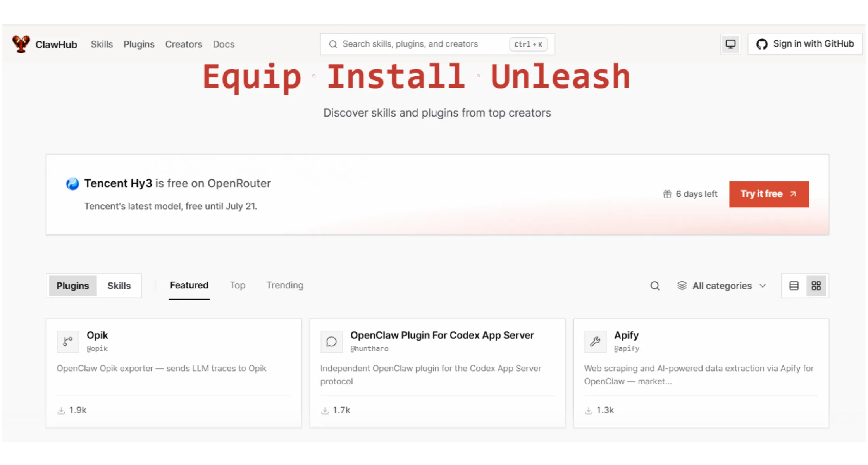
Task: Switch to grid view layout
Action: 816,286
